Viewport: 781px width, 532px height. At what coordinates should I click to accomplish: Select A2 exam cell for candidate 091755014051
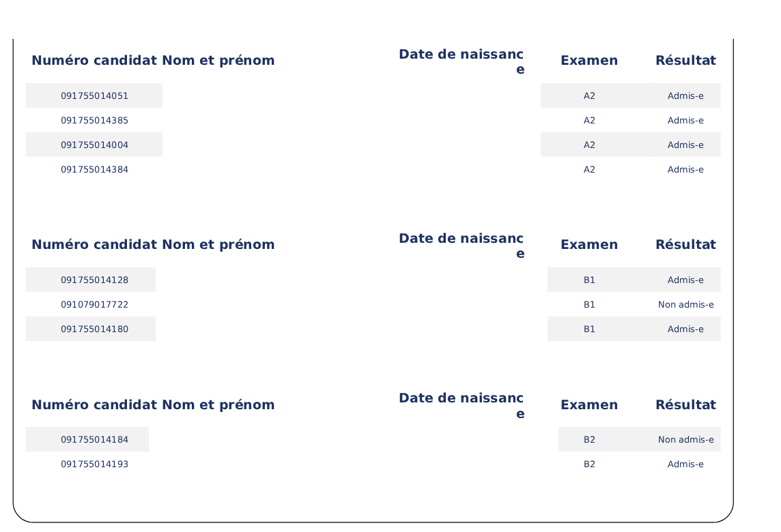click(x=589, y=96)
